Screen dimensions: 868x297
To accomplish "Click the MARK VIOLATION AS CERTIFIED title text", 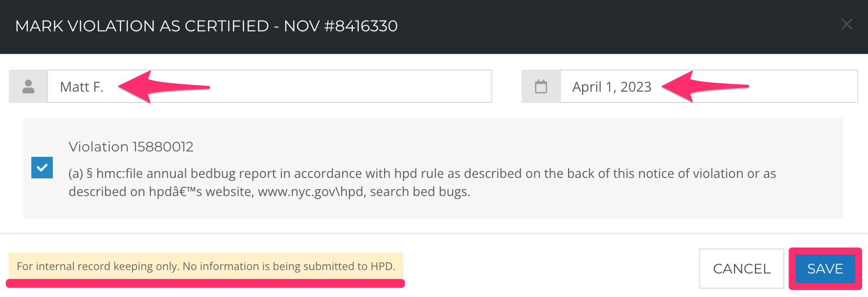I will point(142,26).
